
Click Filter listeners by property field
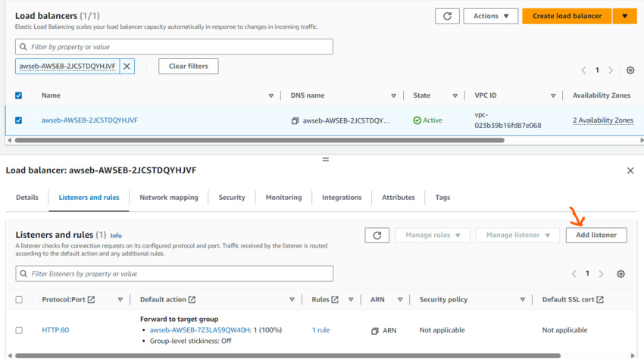[x=174, y=273]
